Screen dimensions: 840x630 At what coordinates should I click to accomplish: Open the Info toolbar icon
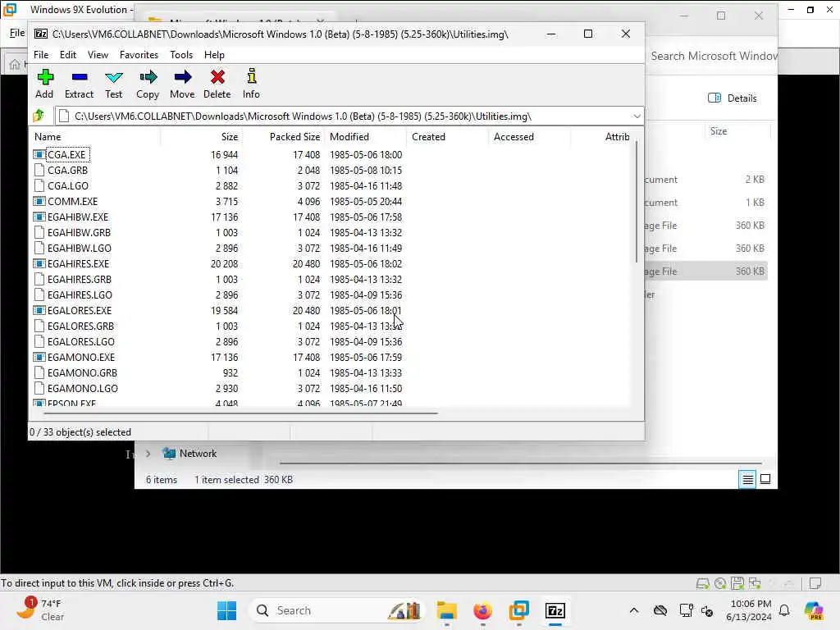click(251, 84)
